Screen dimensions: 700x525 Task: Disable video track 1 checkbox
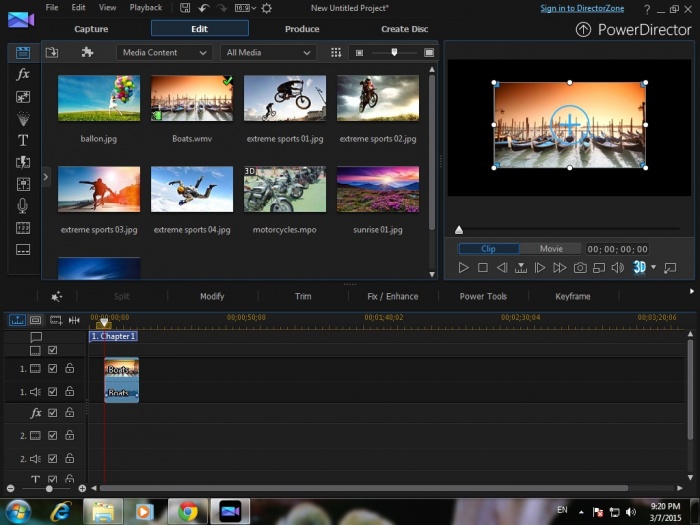click(x=53, y=369)
